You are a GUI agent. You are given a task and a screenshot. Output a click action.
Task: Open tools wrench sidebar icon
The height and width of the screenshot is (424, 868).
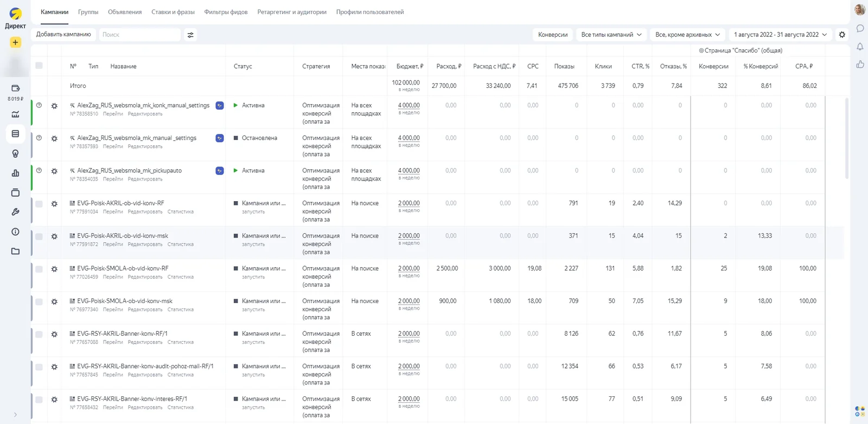click(15, 212)
